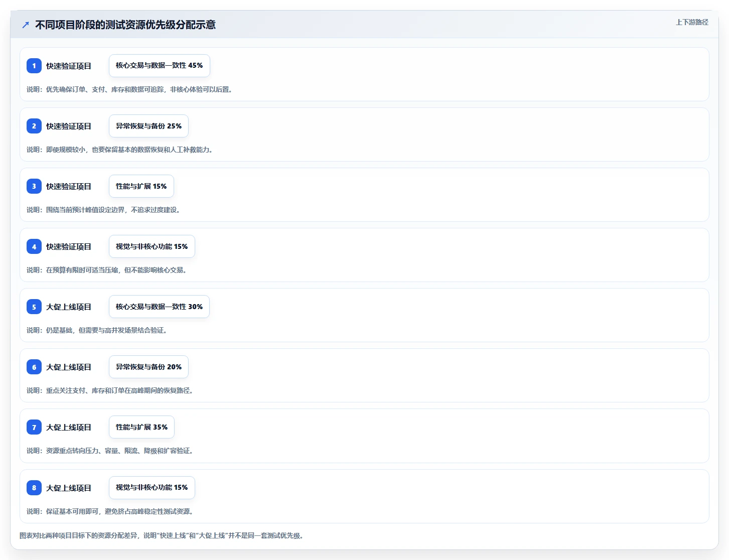The image size is (729, 560).
Task: Click number badge 1
Action: click(34, 66)
